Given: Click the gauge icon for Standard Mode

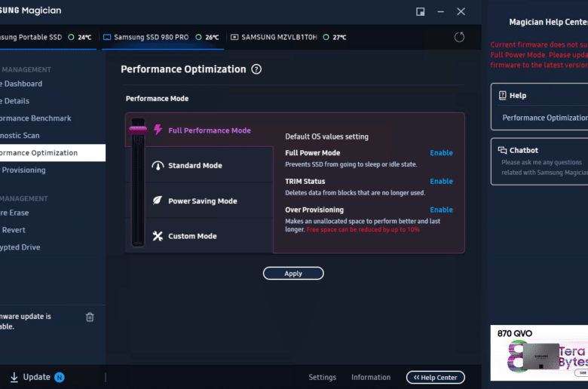Looking at the screenshot, I should pyautogui.click(x=158, y=165).
